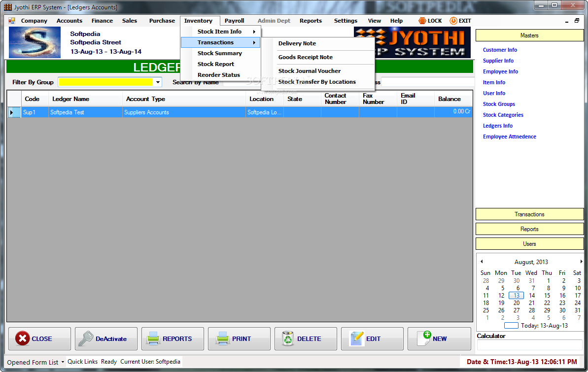Click the LOCK icon in menu bar
This screenshot has height=372, width=588.
click(x=422, y=21)
